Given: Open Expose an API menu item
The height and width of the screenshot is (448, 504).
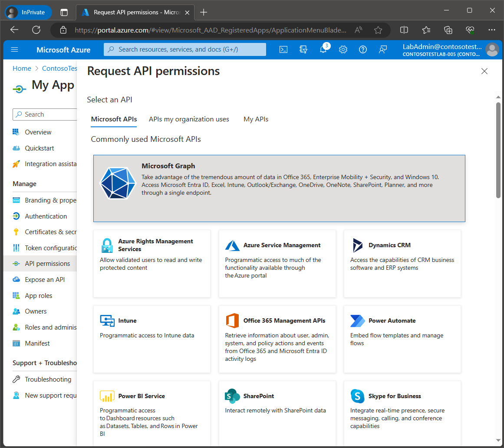Looking at the screenshot, I should pyautogui.click(x=44, y=280).
